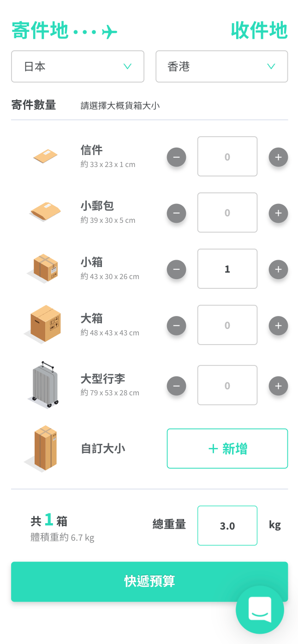Click the minus icon for 信件
The height and width of the screenshot is (644, 298).
click(x=176, y=157)
